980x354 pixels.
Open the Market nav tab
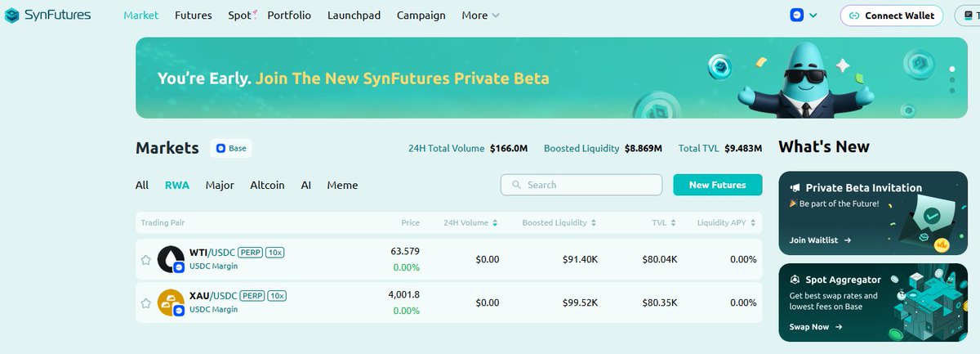[141, 16]
